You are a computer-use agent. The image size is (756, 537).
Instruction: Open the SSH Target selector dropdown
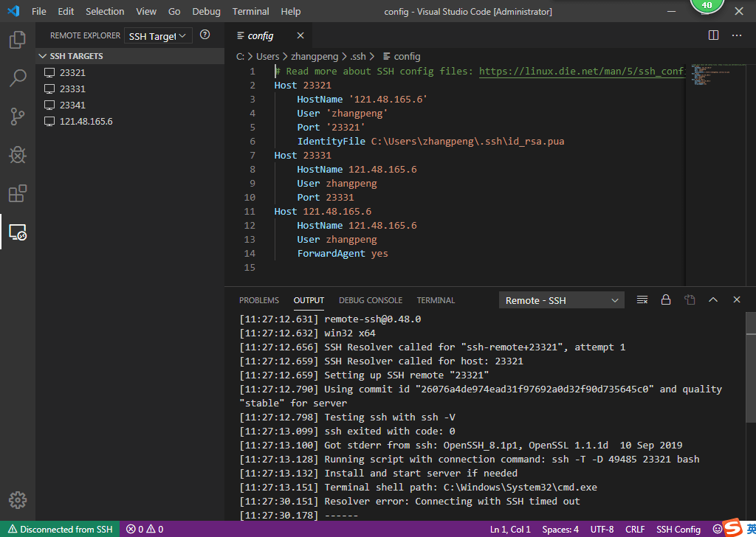pos(157,35)
